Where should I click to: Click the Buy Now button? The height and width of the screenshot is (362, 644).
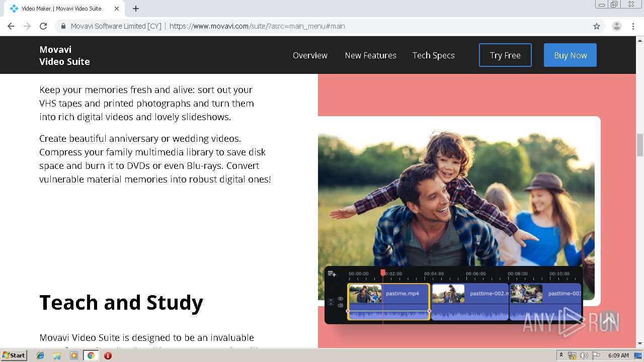[570, 55]
